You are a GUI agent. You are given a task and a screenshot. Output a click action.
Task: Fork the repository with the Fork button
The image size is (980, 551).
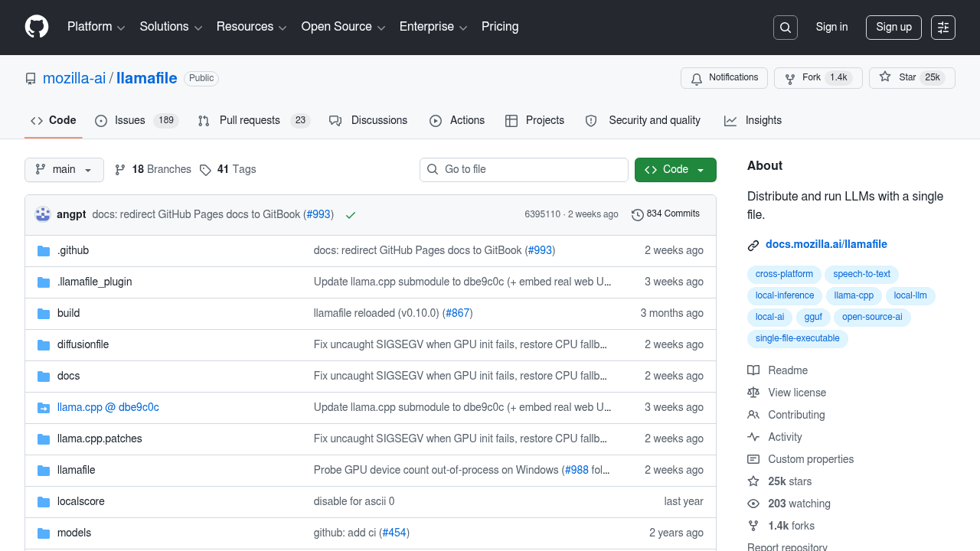coord(818,78)
